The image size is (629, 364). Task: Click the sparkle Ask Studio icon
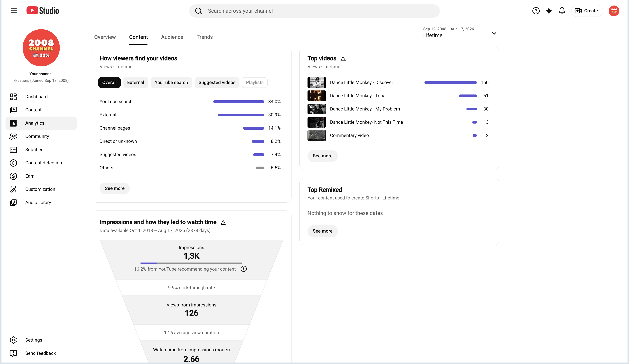click(549, 11)
